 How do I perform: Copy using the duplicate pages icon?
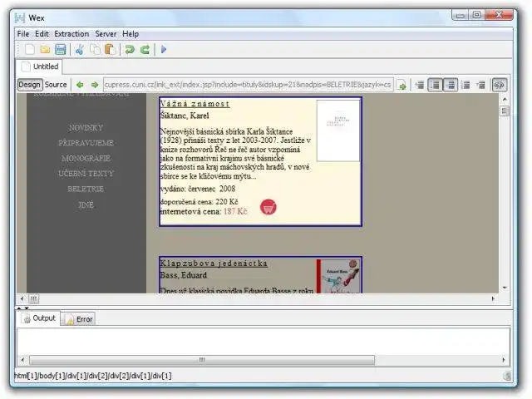coord(95,50)
